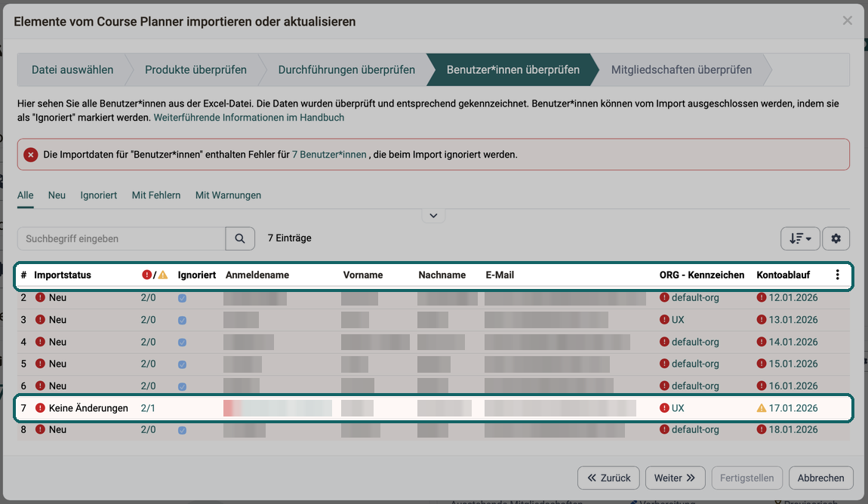Go to Produkte überprüfen wizard step
The height and width of the screenshot is (504, 868).
coord(195,69)
